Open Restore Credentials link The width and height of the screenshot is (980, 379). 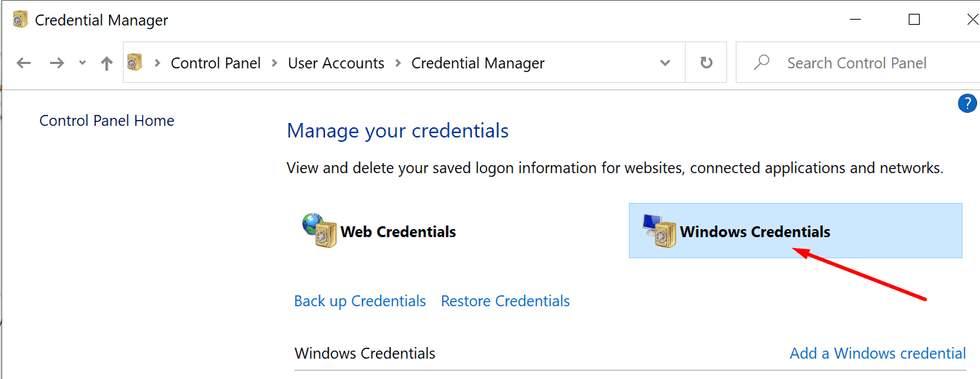505,301
